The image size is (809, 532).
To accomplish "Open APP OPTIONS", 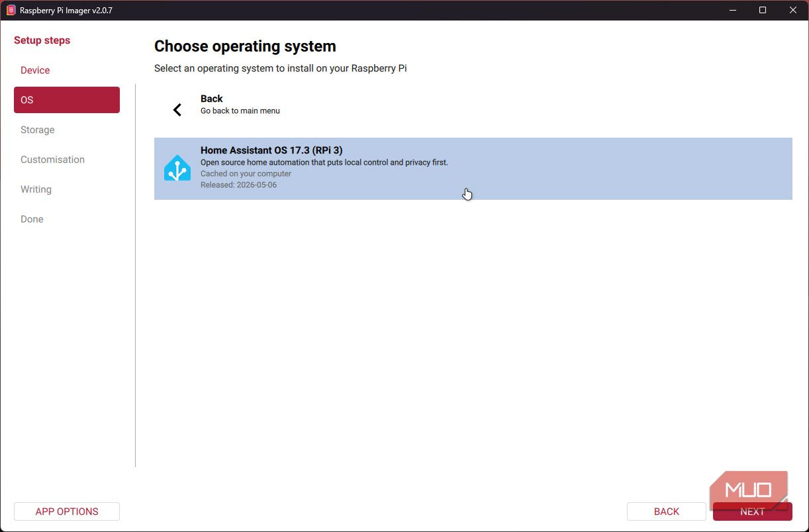I will click(67, 511).
